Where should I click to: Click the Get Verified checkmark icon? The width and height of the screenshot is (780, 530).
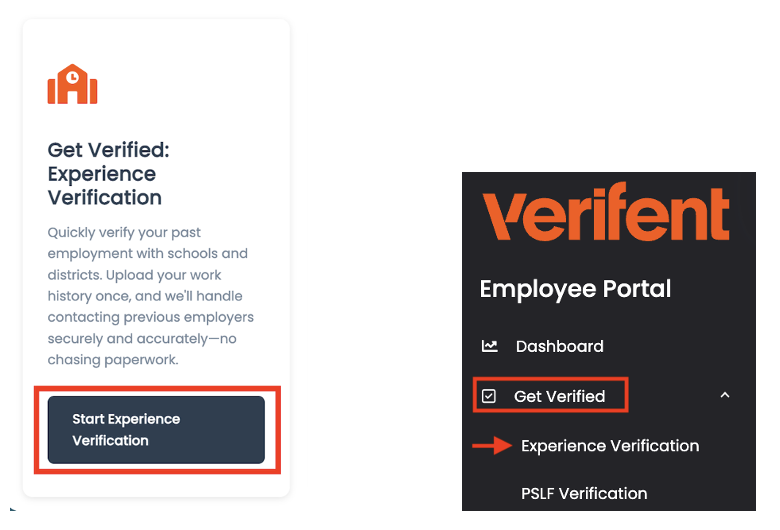tap(489, 396)
